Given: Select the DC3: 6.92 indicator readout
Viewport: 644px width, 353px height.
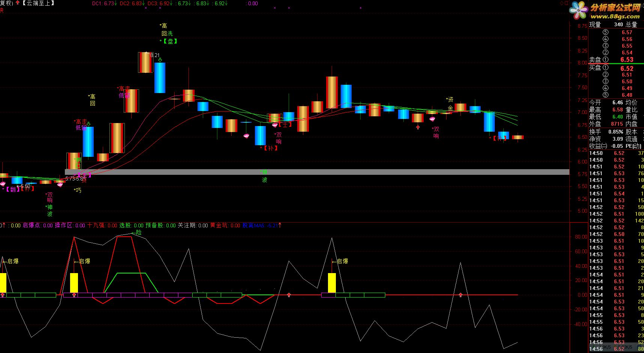Looking at the screenshot, I should [160, 3].
